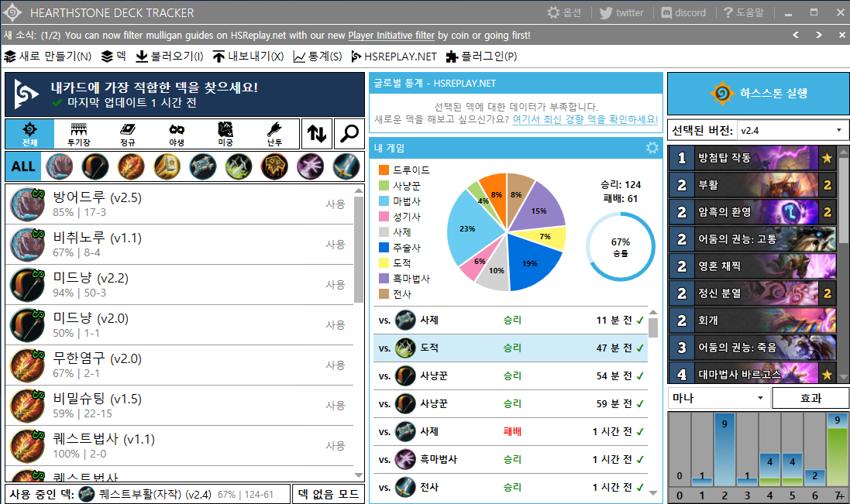Click the 흑마법사 purple legend swatch
Image resolution: width=850 pixels, height=504 pixels.
pos(384,278)
